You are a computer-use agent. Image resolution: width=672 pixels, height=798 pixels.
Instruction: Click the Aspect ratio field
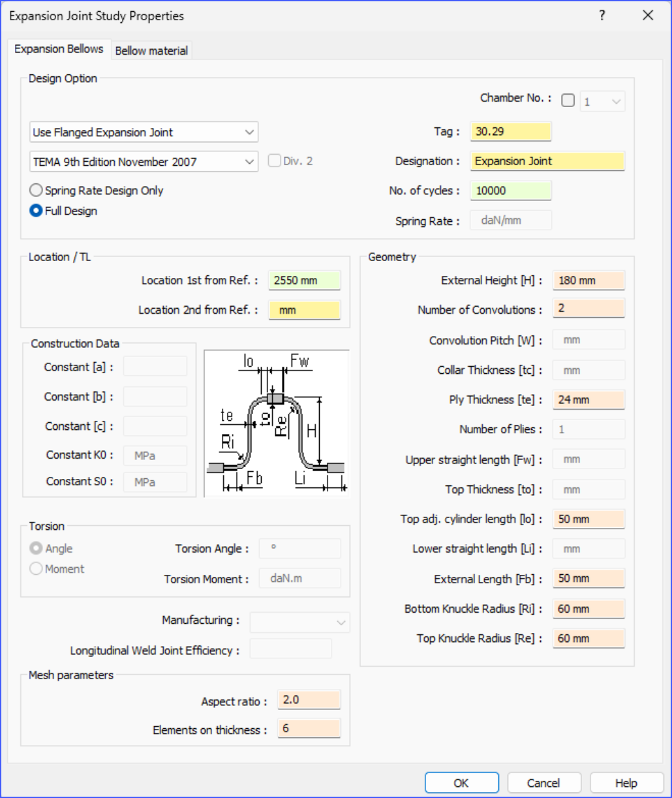(309, 700)
